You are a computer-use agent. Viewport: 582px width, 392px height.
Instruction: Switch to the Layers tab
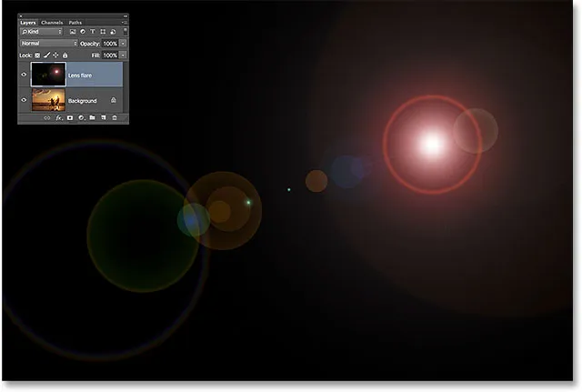(28, 23)
